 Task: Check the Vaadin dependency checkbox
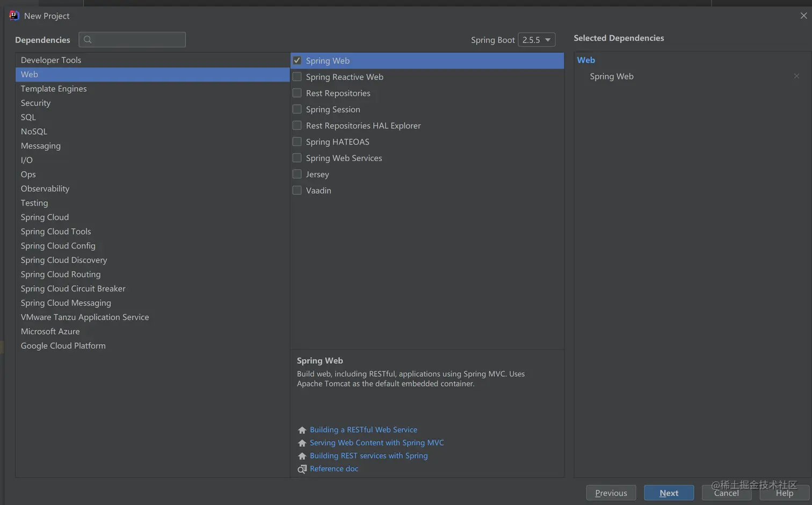(297, 191)
